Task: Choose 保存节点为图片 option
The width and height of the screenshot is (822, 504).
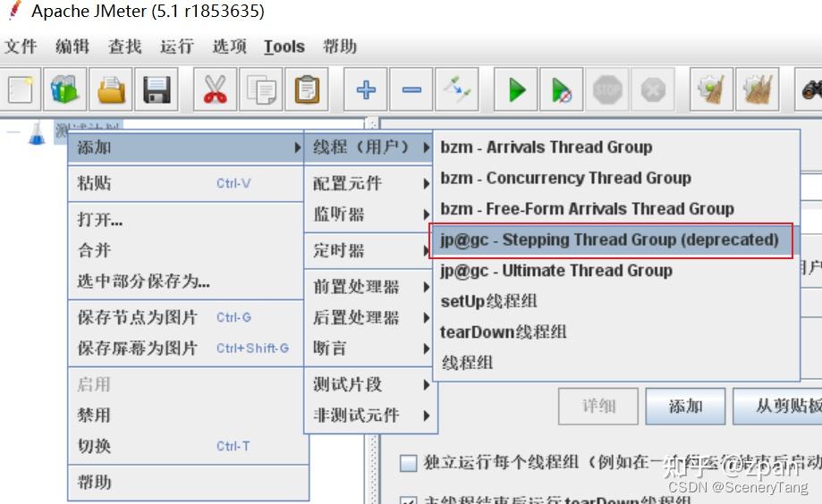Action: 186,317
